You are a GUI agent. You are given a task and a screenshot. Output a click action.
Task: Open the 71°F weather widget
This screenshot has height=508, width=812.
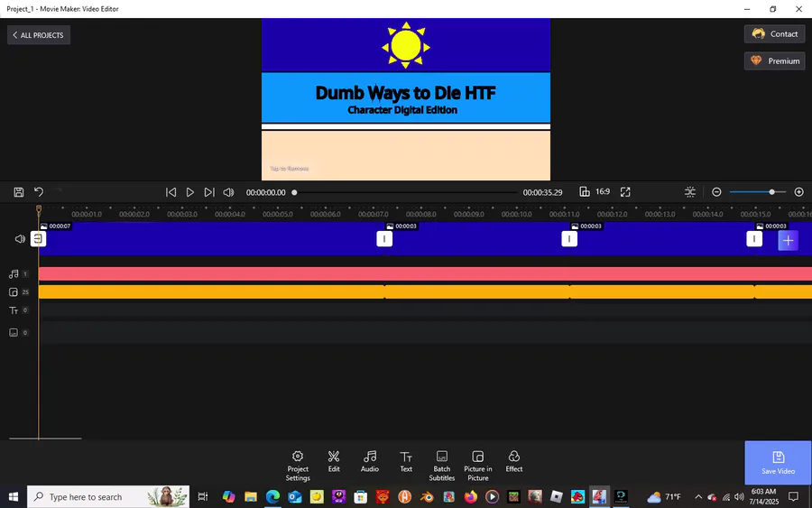[664, 496]
